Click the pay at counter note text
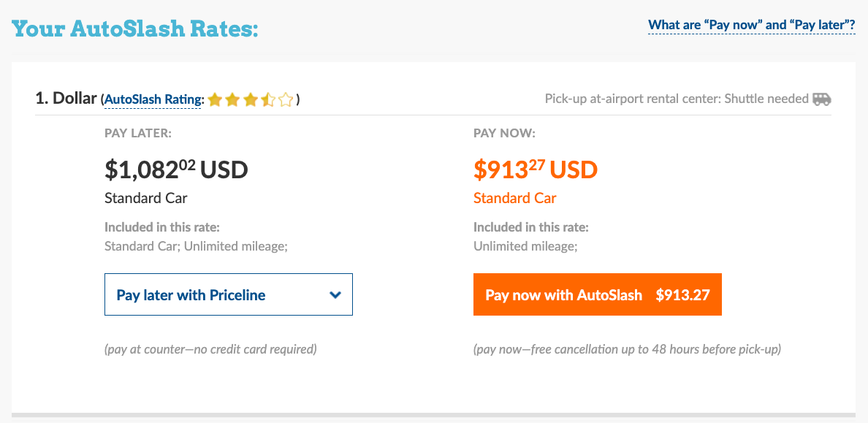Screen dimensions: 868x423 tap(210, 349)
